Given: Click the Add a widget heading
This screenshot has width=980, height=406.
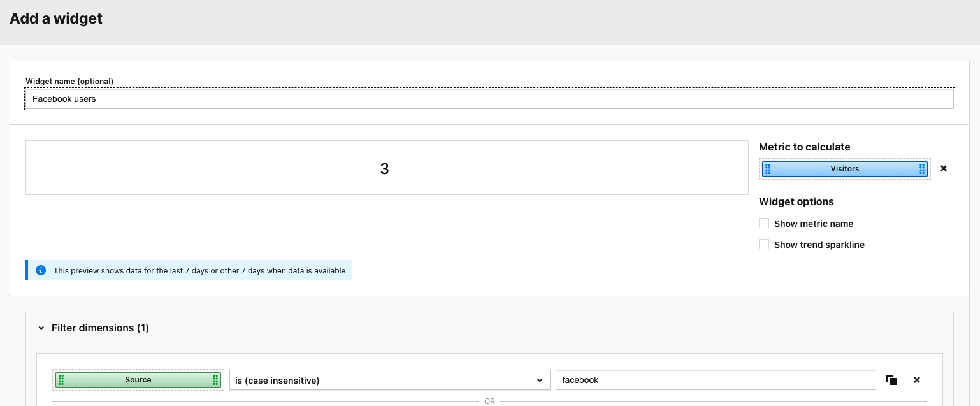Looking at the screenshot, I should click(56, 18).
